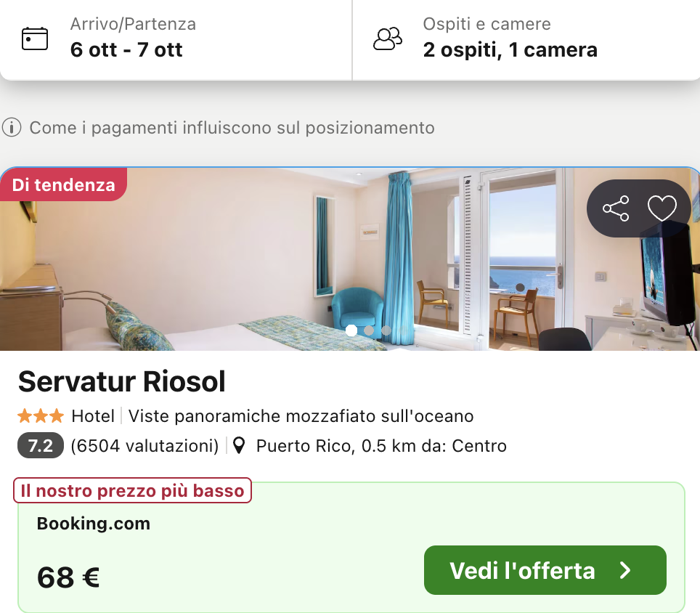The width and height of the screenshot is (700, 613).
Task: Open the Servatur Riosol hotel title
Action: tap(122, 381)
